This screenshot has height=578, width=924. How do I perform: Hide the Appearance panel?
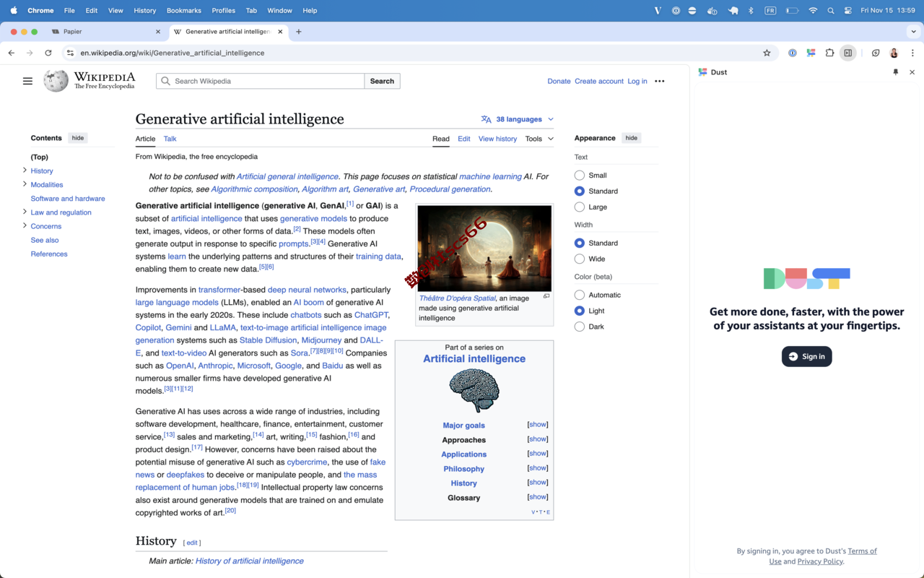click(x=632, y=138)
